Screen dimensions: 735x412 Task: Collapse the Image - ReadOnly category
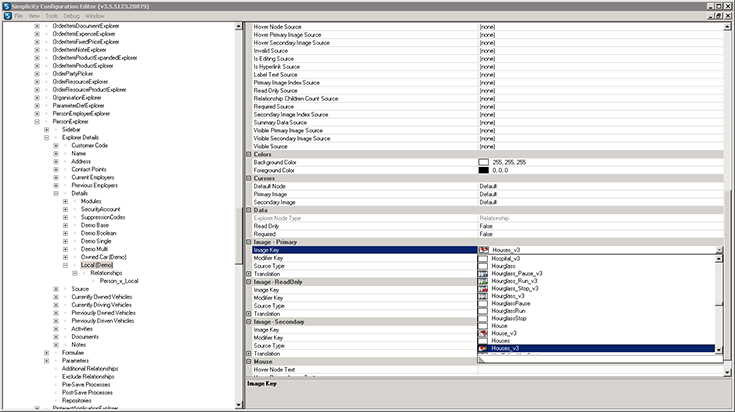[249, 282]
